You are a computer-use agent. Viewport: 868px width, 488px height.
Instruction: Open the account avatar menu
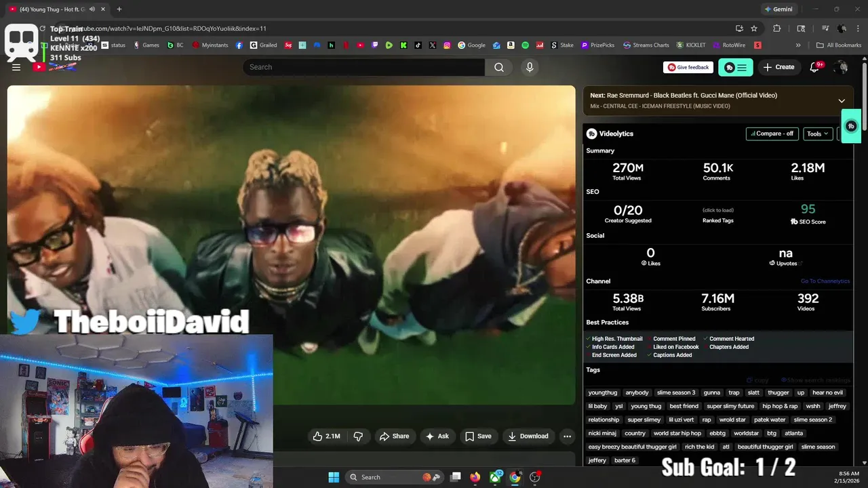(x=842, y=67)
